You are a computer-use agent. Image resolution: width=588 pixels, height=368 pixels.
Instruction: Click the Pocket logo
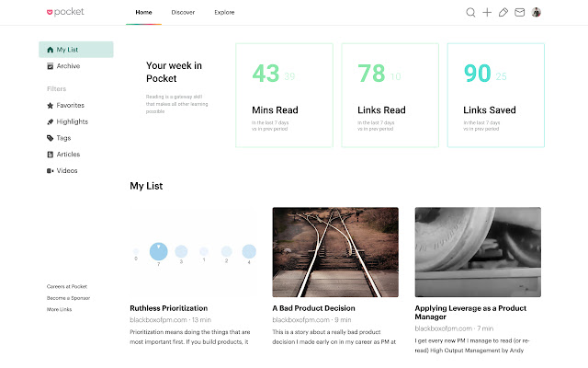65,12
